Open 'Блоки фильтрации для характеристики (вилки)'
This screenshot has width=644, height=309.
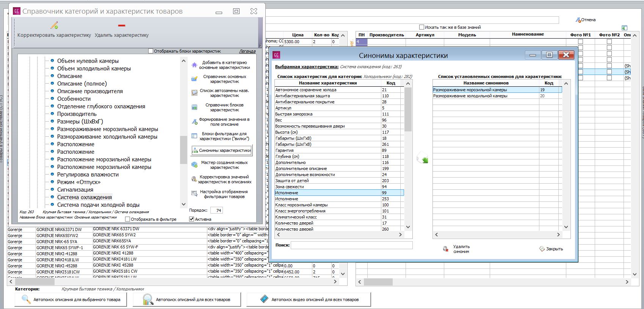[221, 136]
